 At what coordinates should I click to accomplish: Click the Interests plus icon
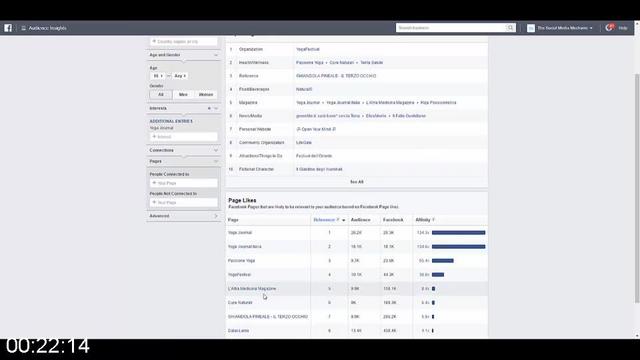(x=209, y=109)
